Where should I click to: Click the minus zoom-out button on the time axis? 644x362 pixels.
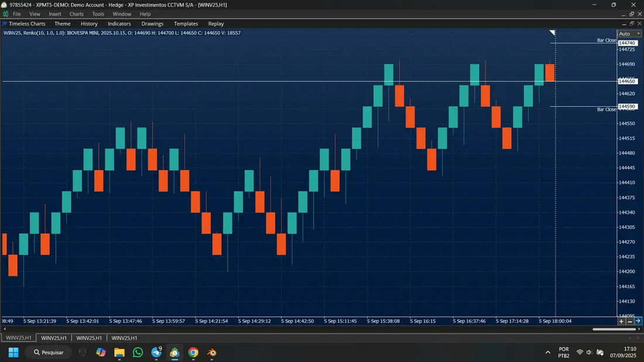(x=629, y=322)
